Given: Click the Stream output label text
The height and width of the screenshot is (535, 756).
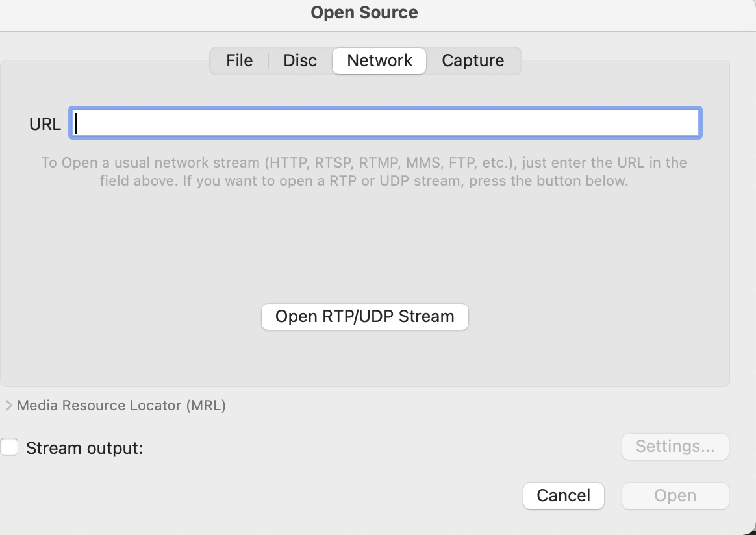Looking at the screenshot, I should [84, 448].
